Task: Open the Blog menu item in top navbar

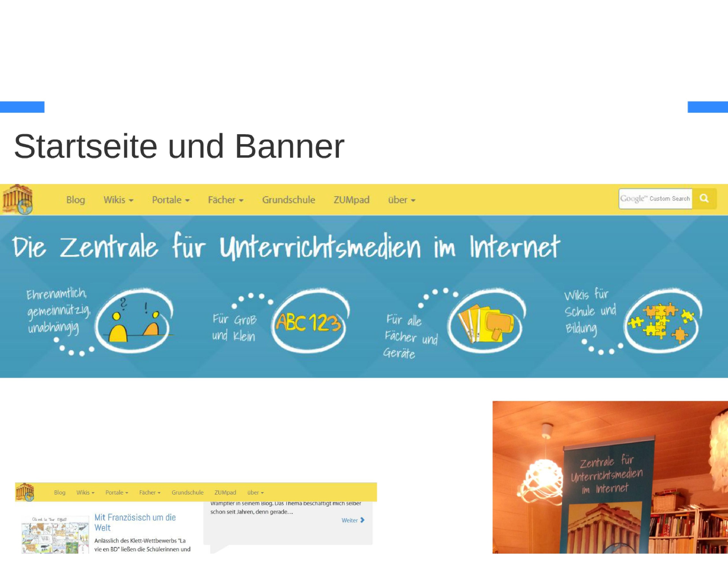Action: (76, 200)
